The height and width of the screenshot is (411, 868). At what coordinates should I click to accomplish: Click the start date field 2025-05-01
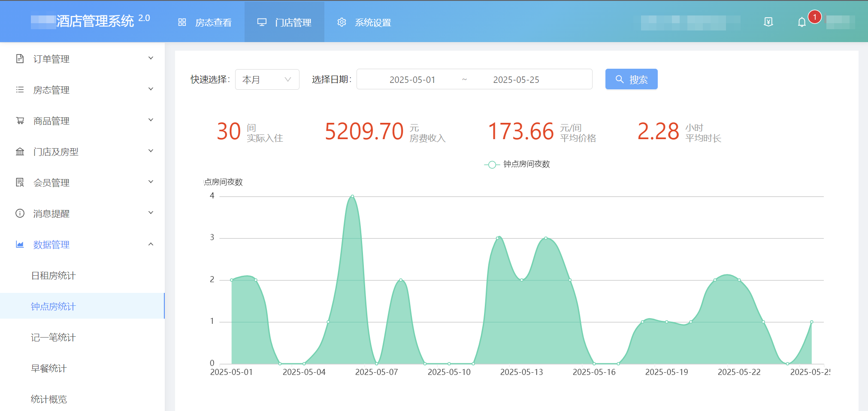pyautogui.click(x=412, y=80)
